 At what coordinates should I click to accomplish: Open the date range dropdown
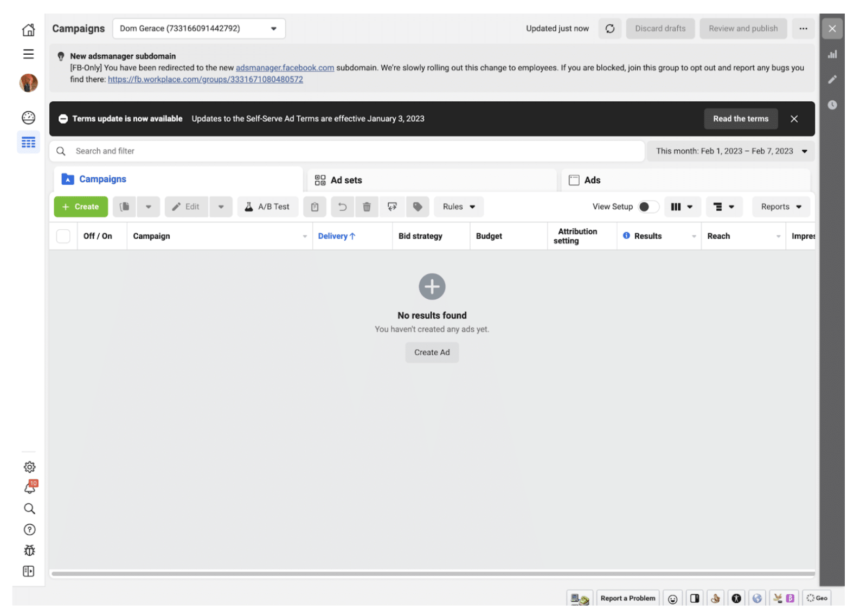pyautogui.click(x=731, y=151)
